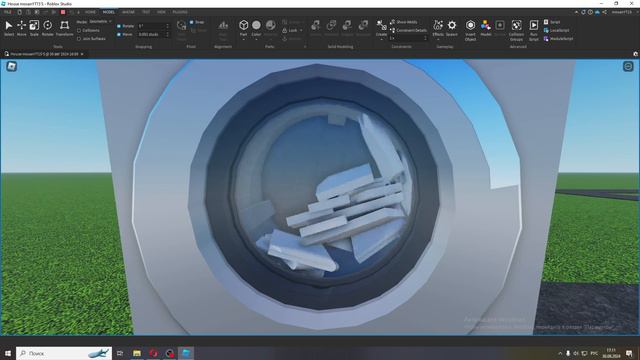The image size is (640, 360).
Task: Collapse the ribbon with the chevron
Action: pos(576,12)
